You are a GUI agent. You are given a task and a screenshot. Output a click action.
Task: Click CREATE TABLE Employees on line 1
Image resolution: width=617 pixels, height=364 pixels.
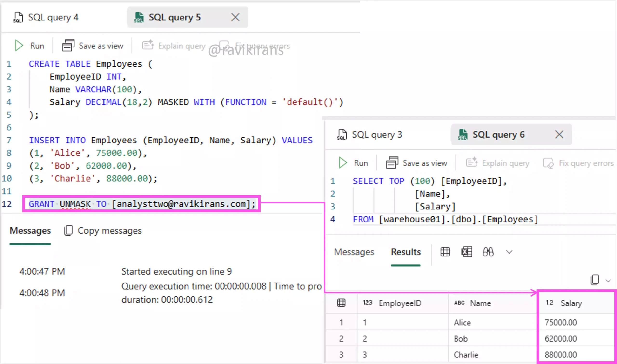click(x=90, y=64)
